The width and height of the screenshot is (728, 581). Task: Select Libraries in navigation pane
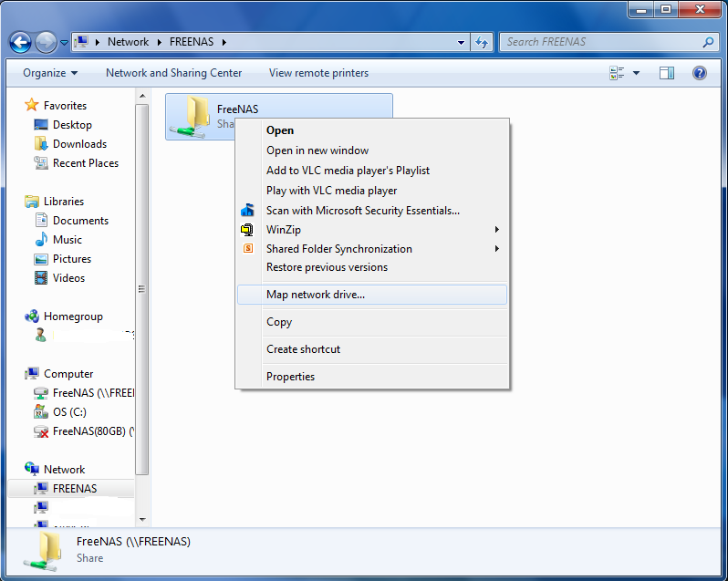click(64, 202)
